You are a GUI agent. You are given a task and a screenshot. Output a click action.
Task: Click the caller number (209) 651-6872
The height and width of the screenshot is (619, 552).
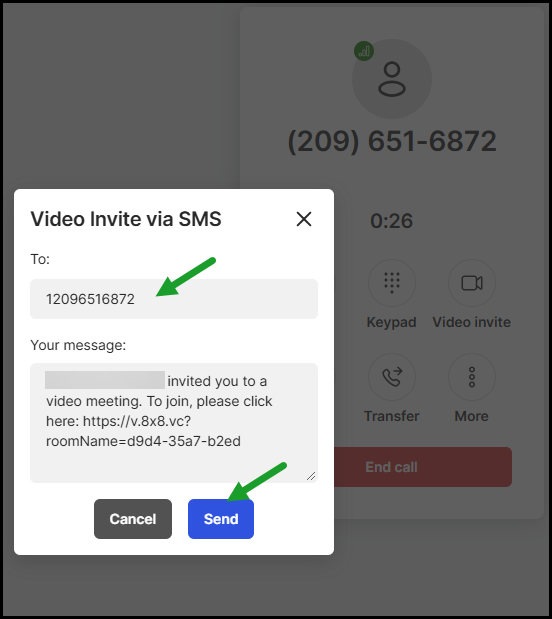tap(392, 141)
